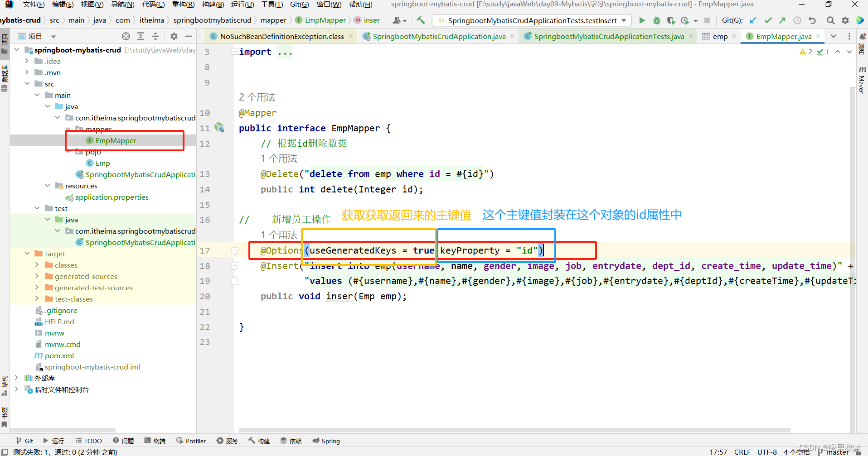This screenshot has width=868, height=456.
Task: Expand all nodes in the project tree
Action: coord(140,36)
